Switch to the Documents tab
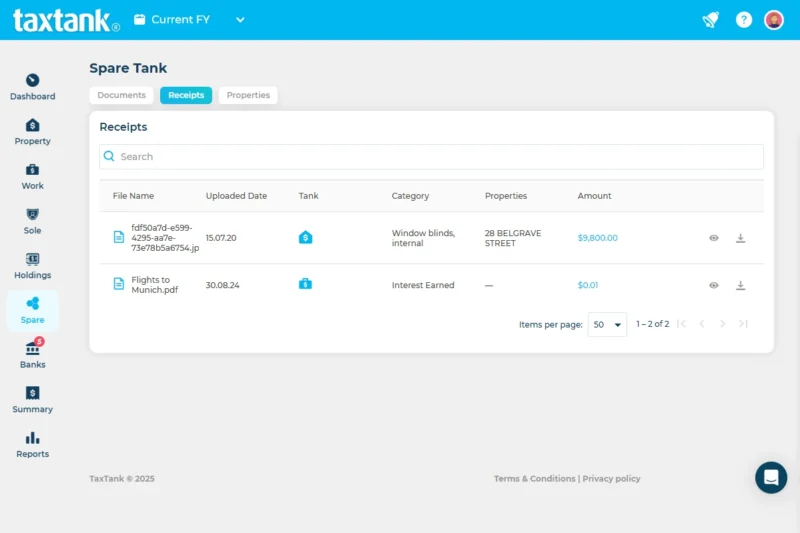The width and height of the screenshot is (800, 533). (x=121, y=95)
